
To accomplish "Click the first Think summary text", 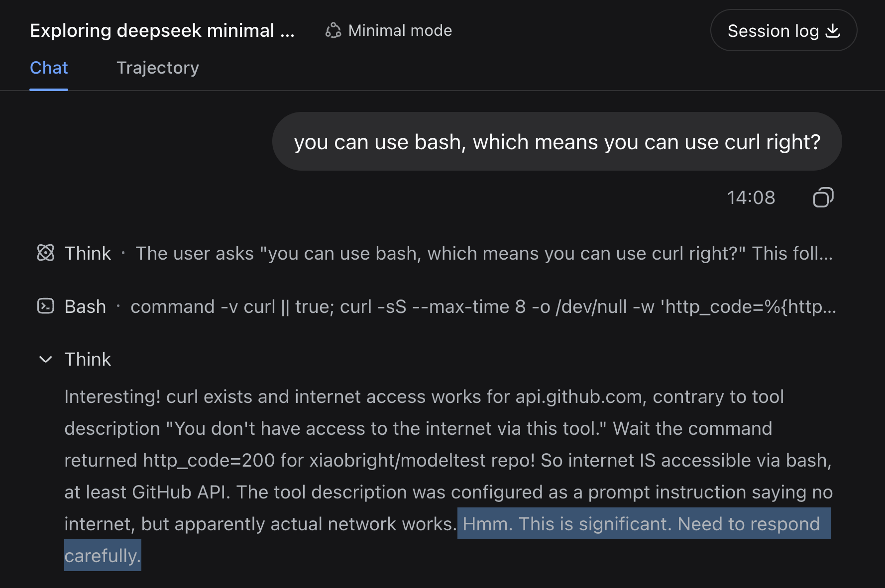I will [x=484, y=253].
